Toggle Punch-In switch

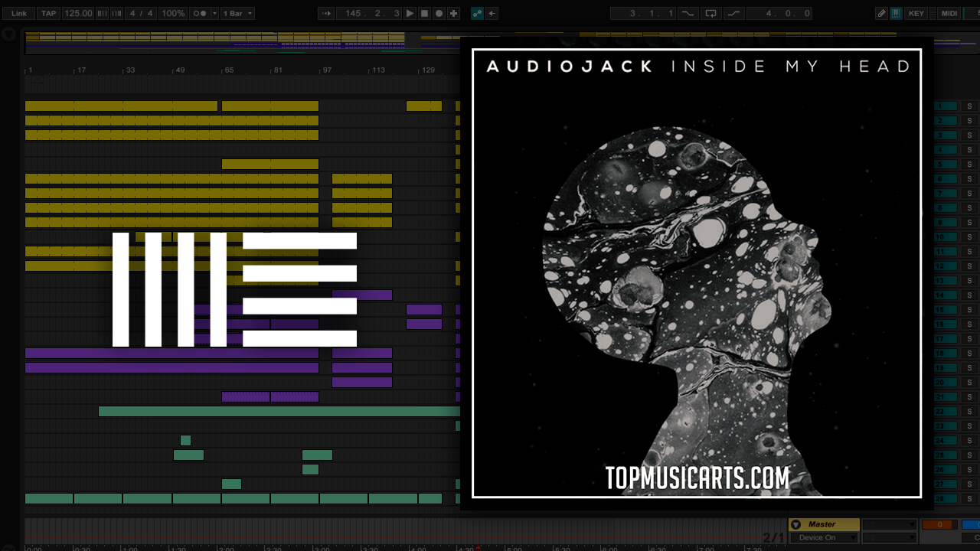[688, 13]
